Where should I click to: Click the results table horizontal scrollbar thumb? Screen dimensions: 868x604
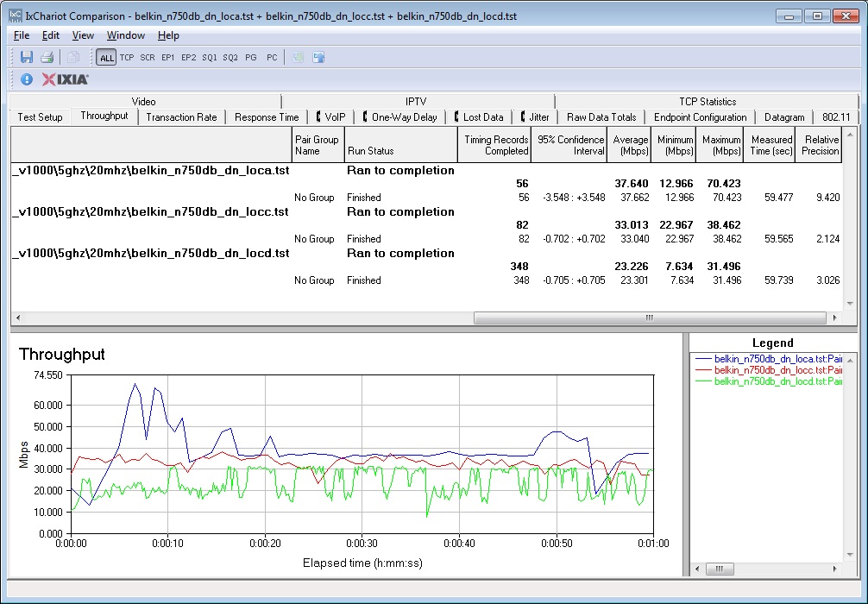(x=650, y=318)
